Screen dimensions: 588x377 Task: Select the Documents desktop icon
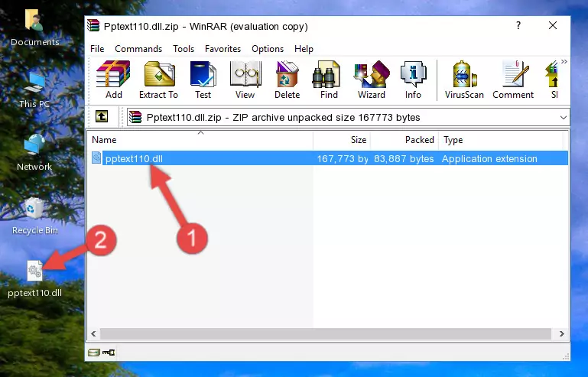(34, 28)
